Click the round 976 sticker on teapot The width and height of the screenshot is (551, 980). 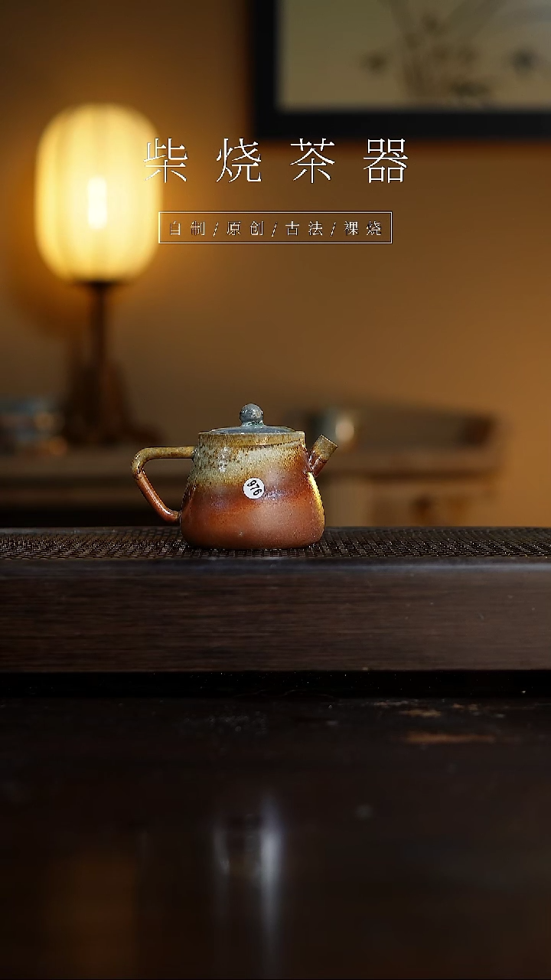253,488
